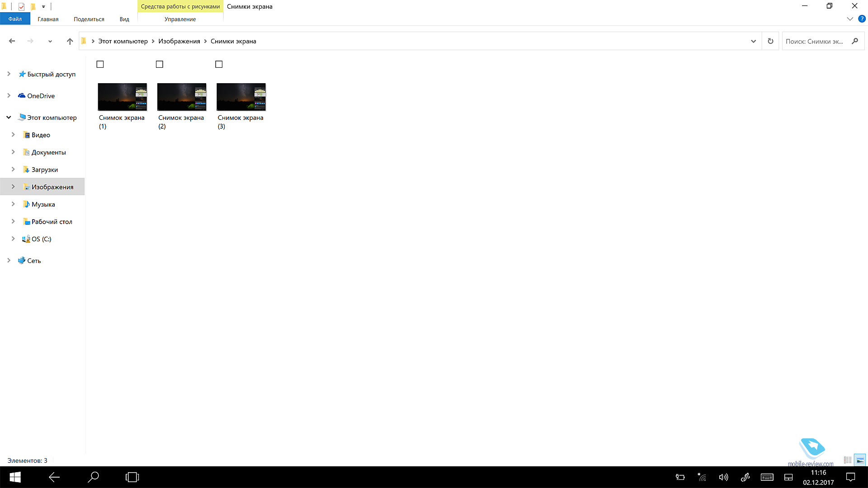Viewport: 868px width, 488px height.
Task: Open the Управление ribbon tab
Action: point(180,19)
